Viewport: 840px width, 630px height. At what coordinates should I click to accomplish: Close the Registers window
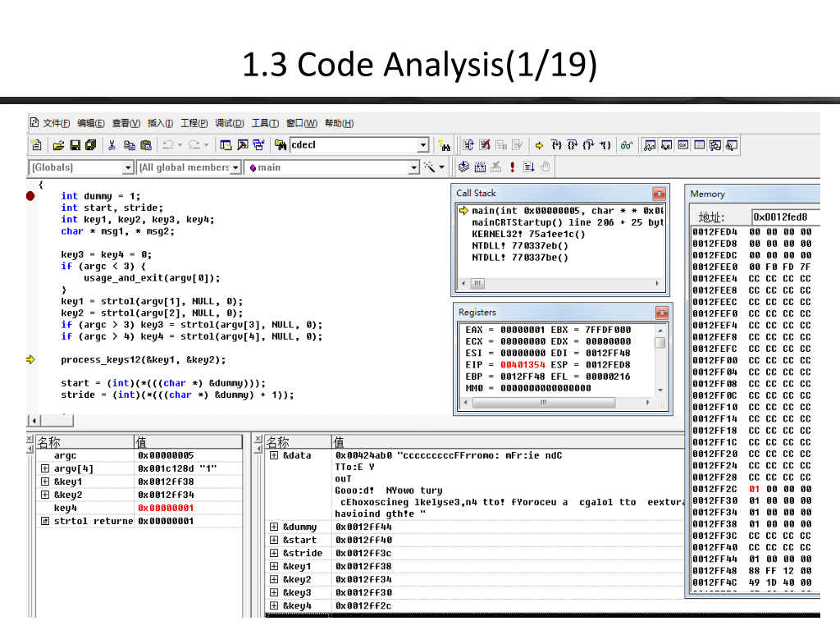coord(662,313)
